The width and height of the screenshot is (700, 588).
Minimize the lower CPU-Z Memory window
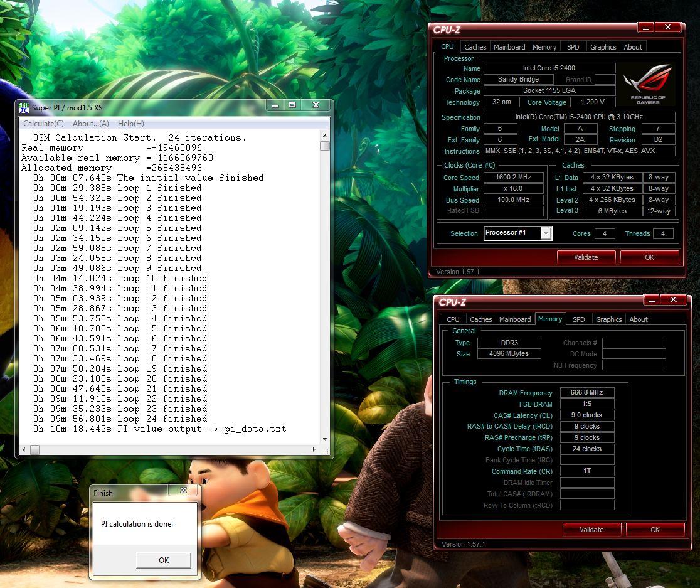(651, 300)
